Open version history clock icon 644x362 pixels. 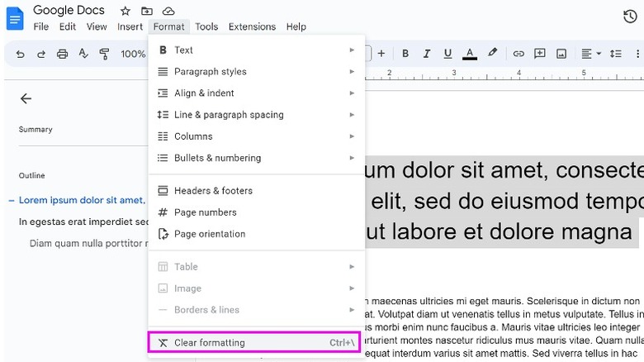pos(629,17)
